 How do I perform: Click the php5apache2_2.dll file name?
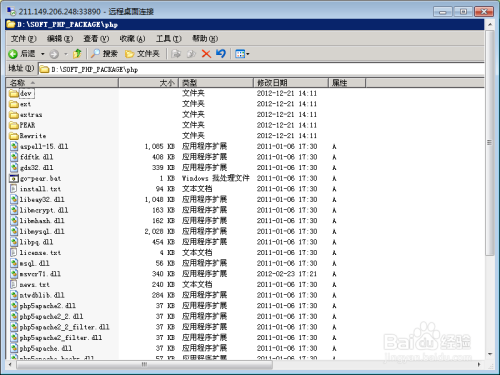(x=51, y=316)
